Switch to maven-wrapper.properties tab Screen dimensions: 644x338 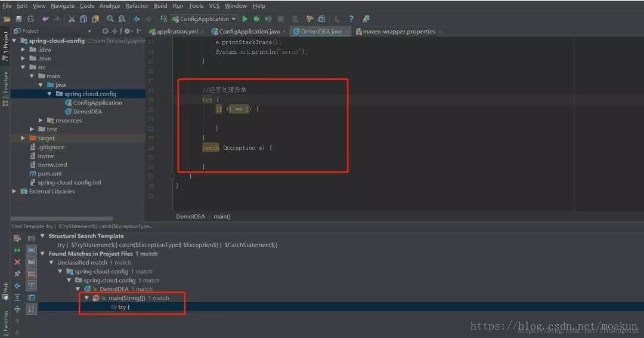tap(399, 31)
